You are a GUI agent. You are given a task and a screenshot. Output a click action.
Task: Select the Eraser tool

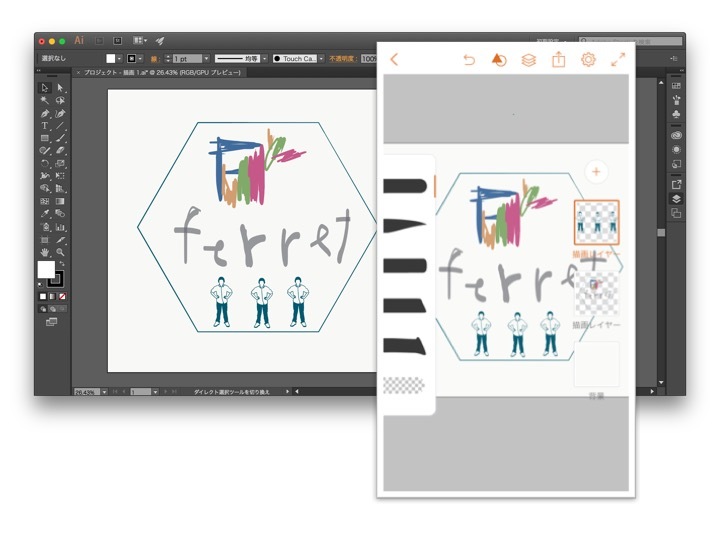[60, 151]
